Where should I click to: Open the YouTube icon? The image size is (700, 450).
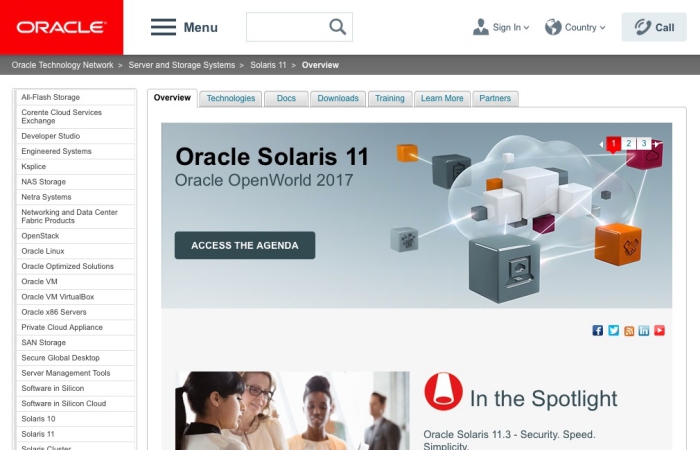click(659, 330)
